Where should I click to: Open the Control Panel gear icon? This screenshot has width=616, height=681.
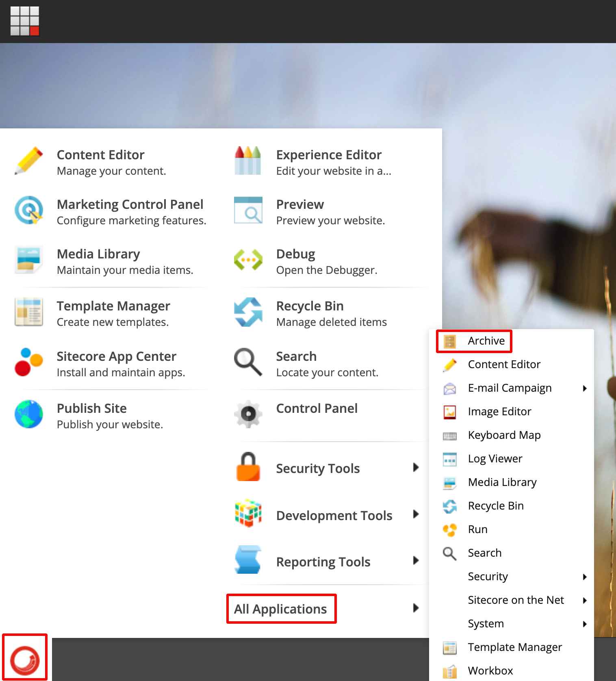pyautogui.click(x=248, y=414)
